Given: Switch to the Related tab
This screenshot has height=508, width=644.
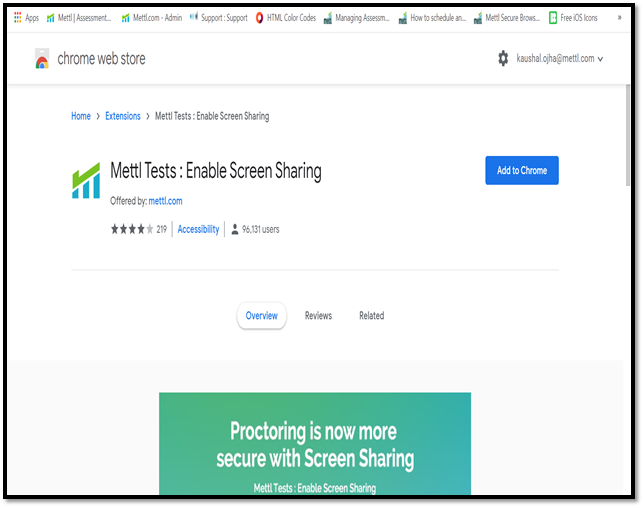Looking at the screenshot, I should tap(372, 316).
